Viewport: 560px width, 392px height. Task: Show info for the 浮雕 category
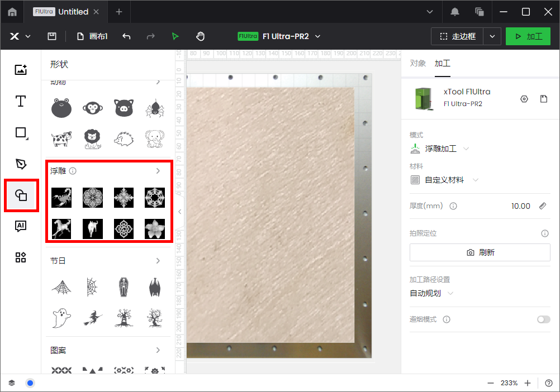point(73,171)
